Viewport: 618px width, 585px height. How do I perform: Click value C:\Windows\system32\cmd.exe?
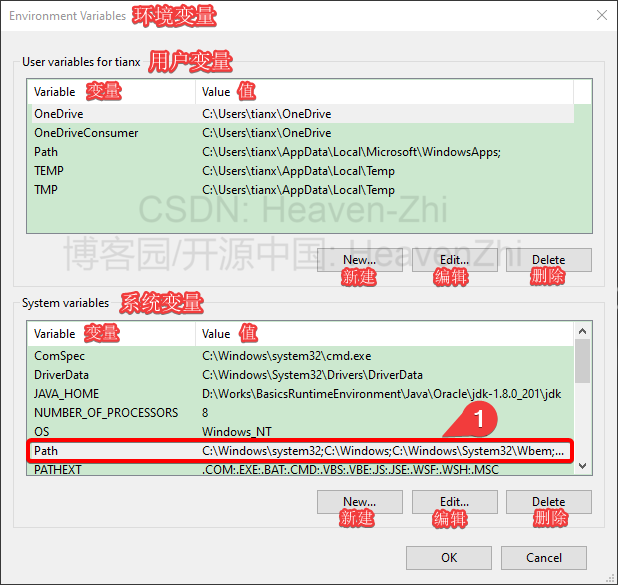(x=287, y=356)
